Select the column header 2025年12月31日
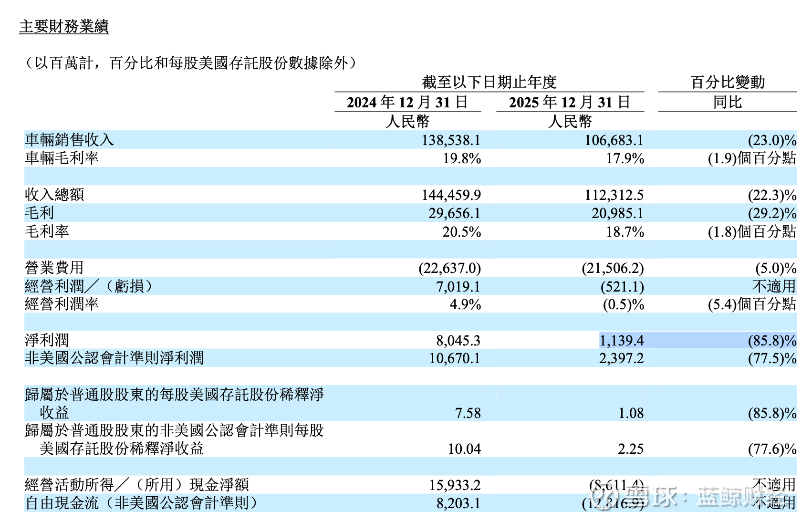The height and width of the screenshot is (522, 812). coord(570,102)
